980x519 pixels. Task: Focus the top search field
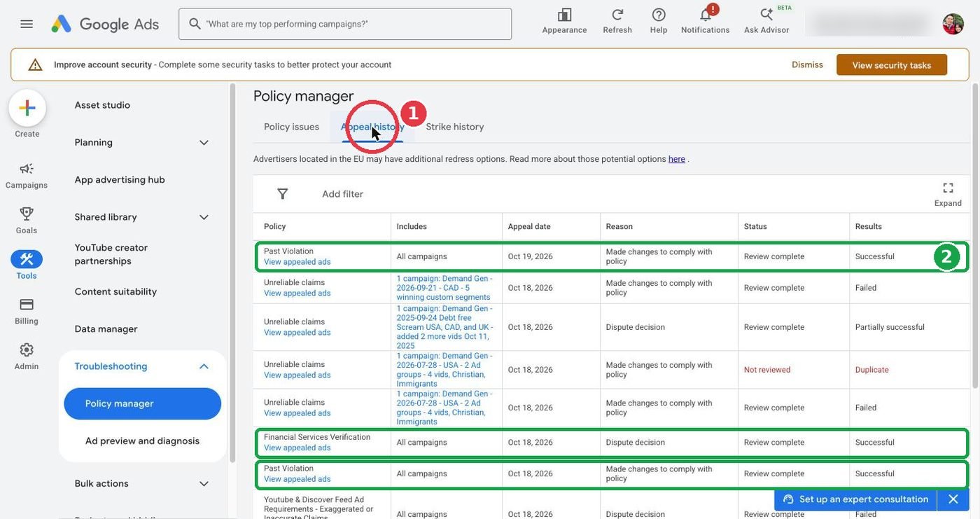pyautogui.click(x=345, y=24)
